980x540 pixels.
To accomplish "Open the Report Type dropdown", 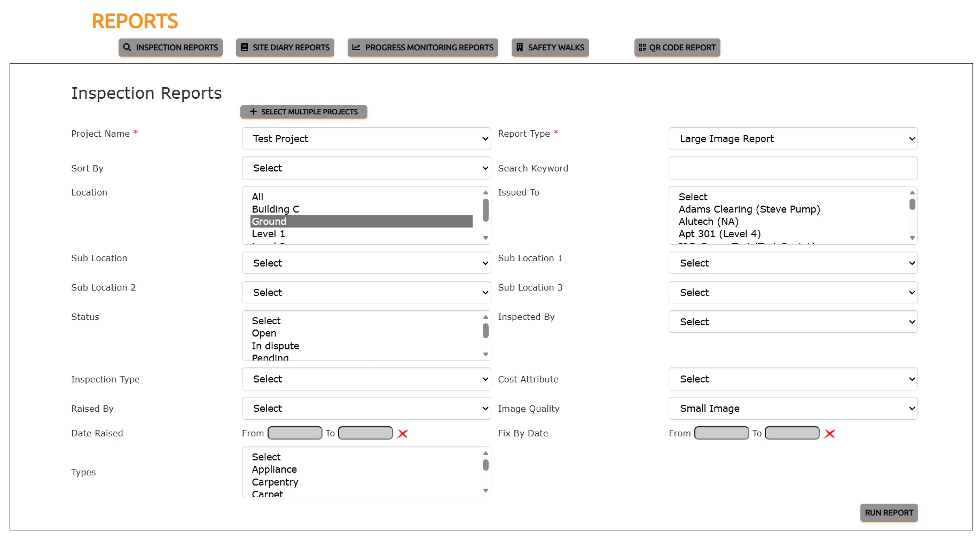I will 793,139.
